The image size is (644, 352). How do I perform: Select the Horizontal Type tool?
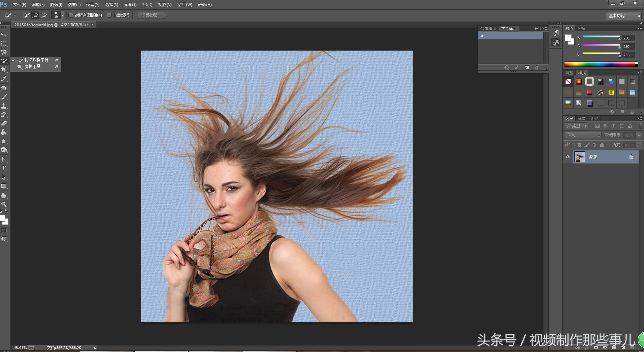tap(4, 168)
